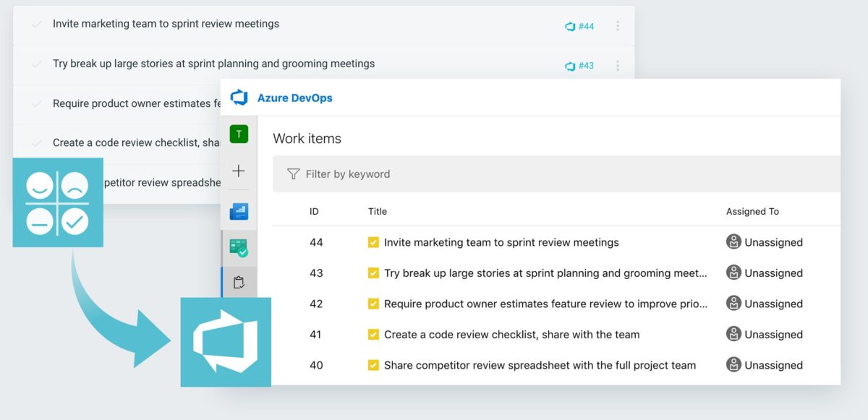Toggle the yellow checkbox on work item 41
The height and width of the screenshot is (420, 868).
pos(374,334)
